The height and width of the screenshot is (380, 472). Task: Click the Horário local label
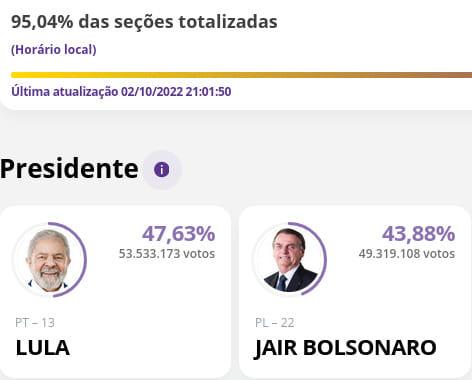pos(54,50)
